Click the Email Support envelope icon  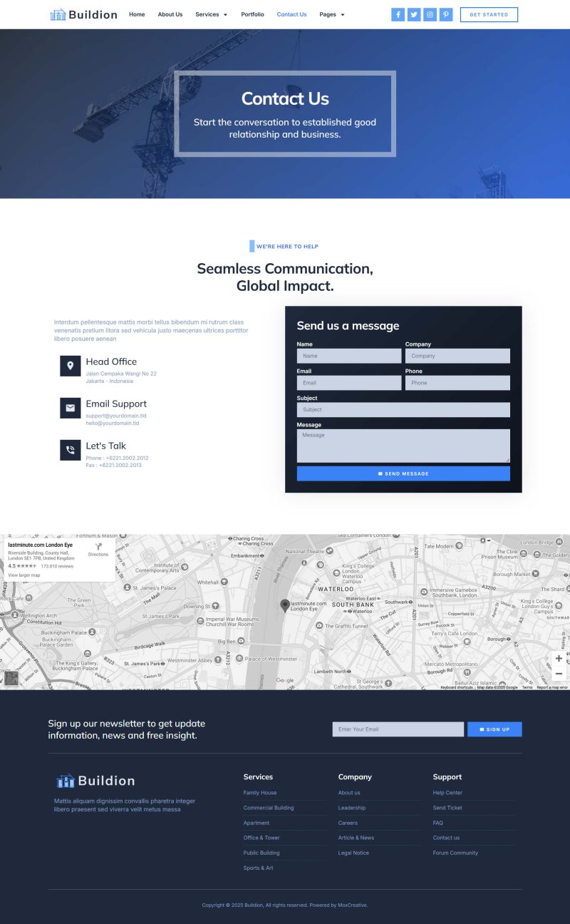coord(70,408)
